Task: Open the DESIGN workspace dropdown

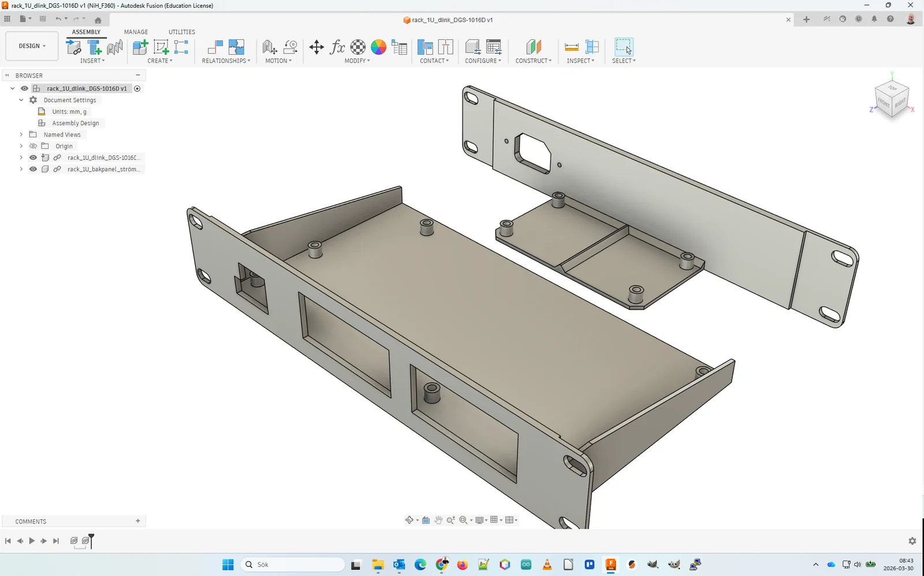Action: pyautogui.click(x=32, y=46)
